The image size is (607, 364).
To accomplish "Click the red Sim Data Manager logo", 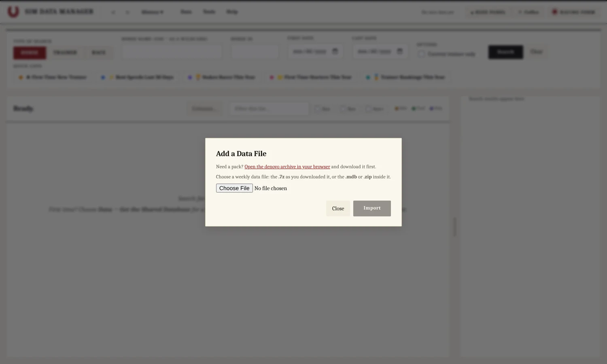I will pyautogui.click(x=13, y=12).
